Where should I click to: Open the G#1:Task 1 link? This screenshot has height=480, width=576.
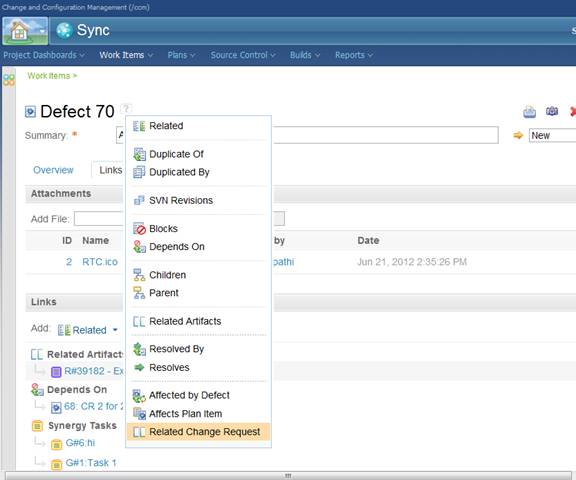point(91,463)
